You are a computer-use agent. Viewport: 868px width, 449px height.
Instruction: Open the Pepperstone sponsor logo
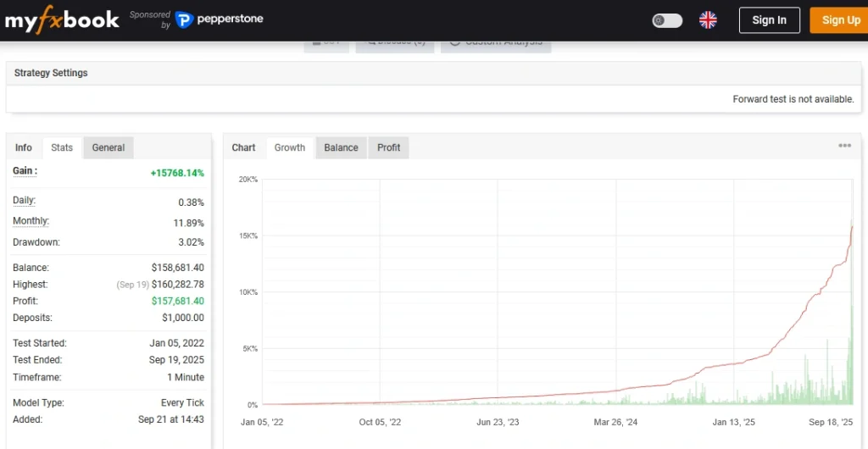tap(220, 19)
